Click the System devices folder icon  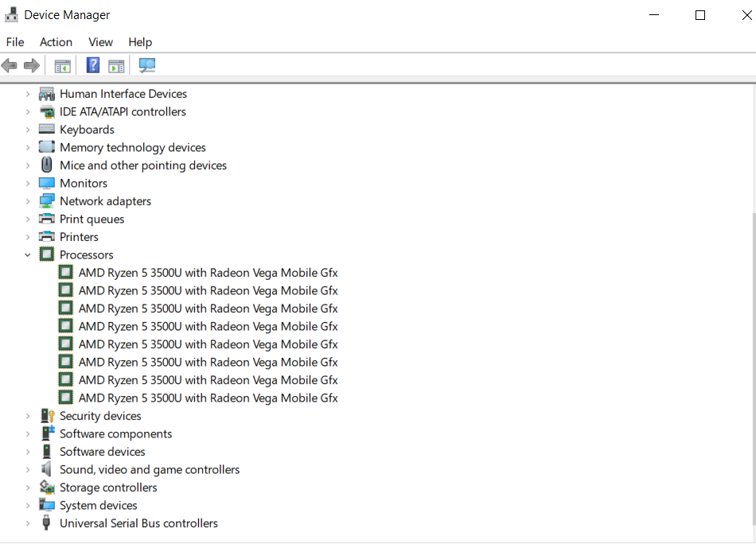click(47, 505)
